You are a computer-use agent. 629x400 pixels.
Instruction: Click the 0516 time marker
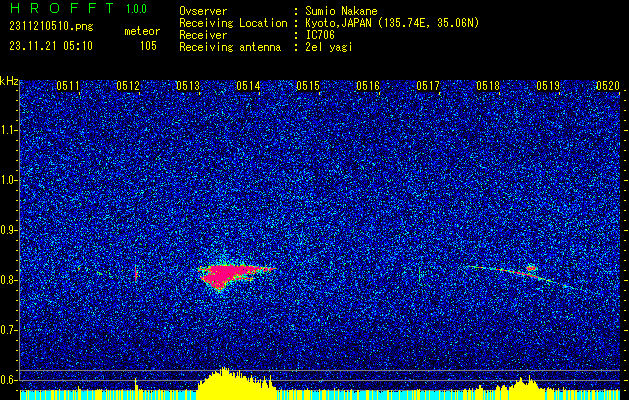tap(368, 86)
